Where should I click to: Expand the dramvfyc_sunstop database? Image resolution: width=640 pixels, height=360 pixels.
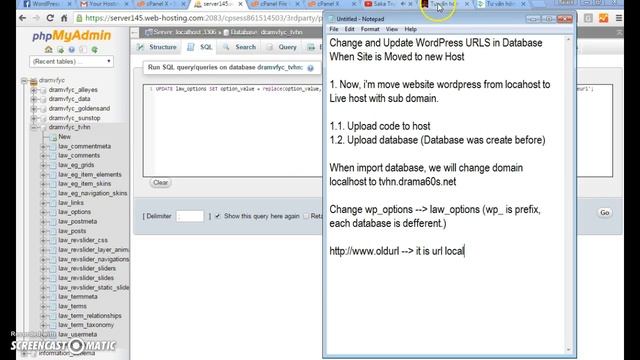[x=34, y=118]
